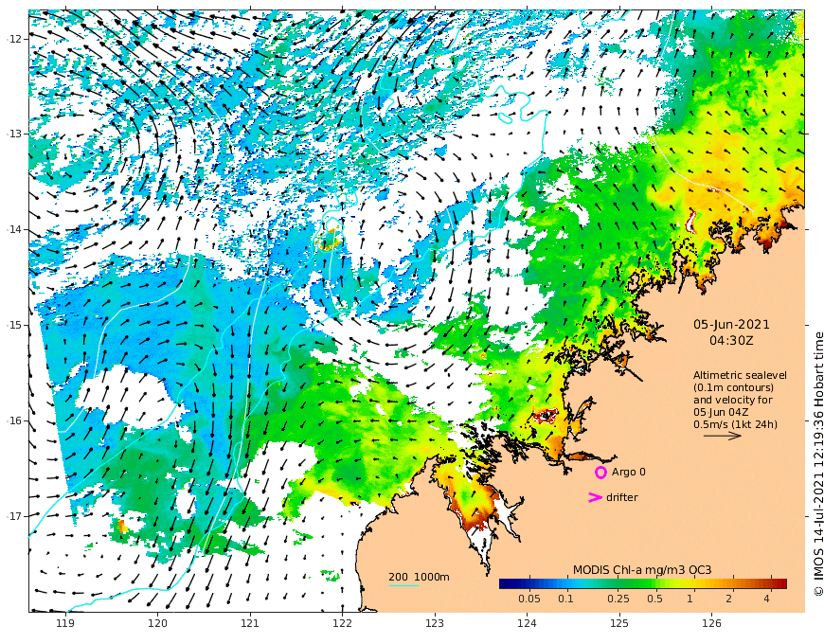824x644 pixels.
Task: Click longitude axis label 124
Action: click(x=528, y=623)
